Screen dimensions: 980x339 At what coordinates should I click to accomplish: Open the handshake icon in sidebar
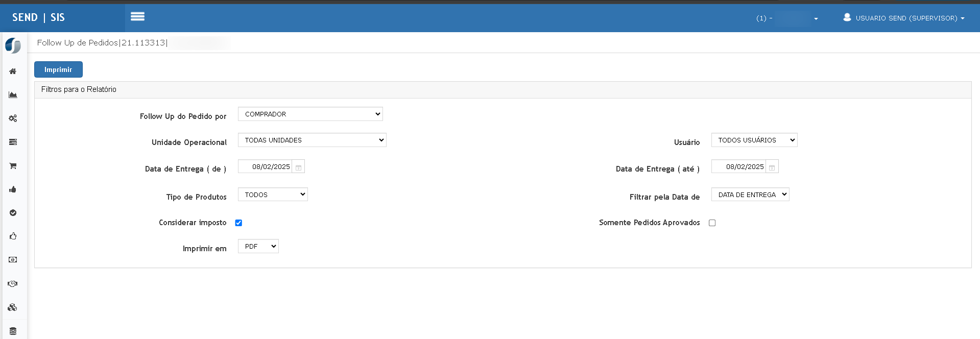pyautogui.click(x=13, y=284)
